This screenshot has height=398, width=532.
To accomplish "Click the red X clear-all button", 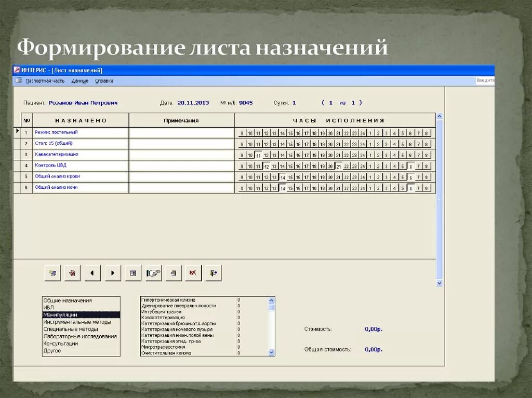I will [193, 273].
